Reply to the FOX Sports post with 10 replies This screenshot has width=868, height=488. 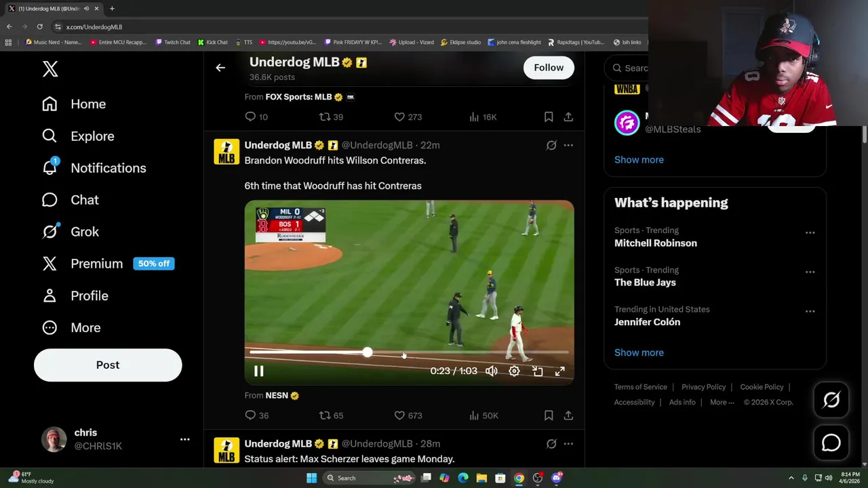click(x=256, y=117)
